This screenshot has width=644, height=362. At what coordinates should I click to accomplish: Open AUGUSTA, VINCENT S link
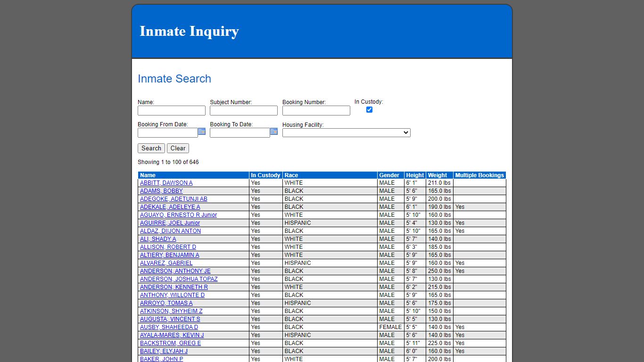[x=170, y=319]
